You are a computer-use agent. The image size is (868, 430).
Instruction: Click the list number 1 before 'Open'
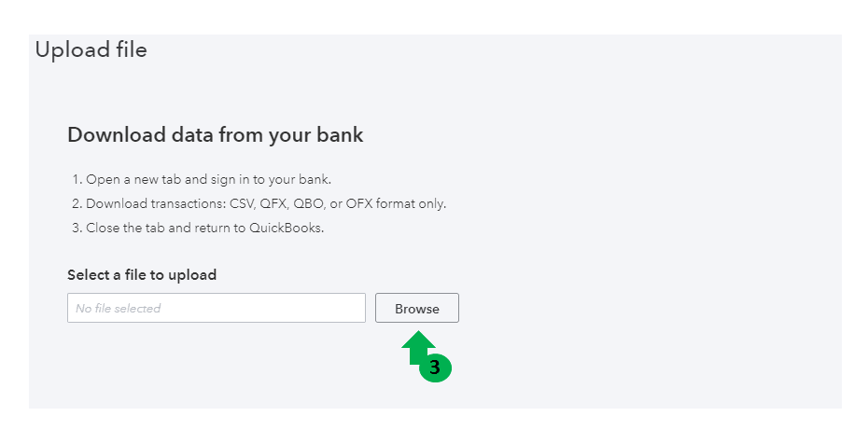[76, 180]
